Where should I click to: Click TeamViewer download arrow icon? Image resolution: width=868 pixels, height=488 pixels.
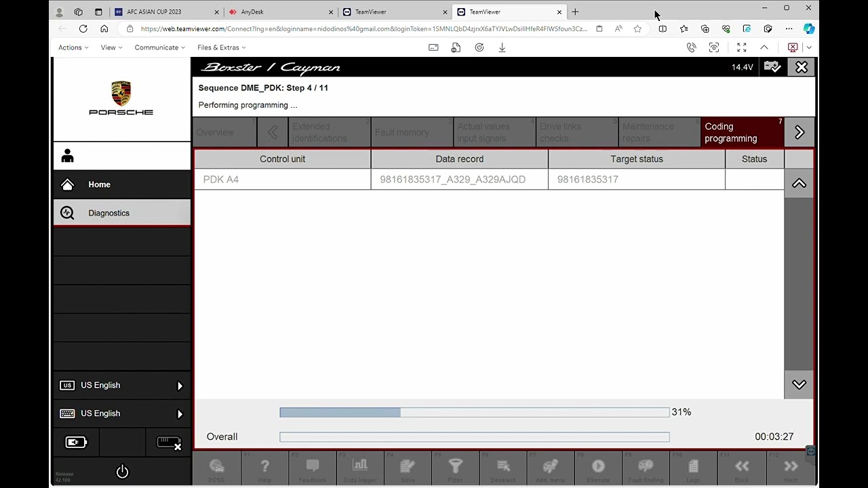[502, 47]
